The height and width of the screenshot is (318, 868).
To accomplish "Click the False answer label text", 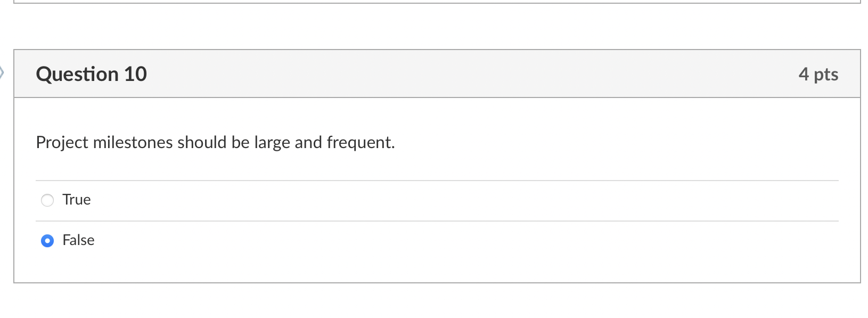I will pyautogui.click(x=78, y=240).
